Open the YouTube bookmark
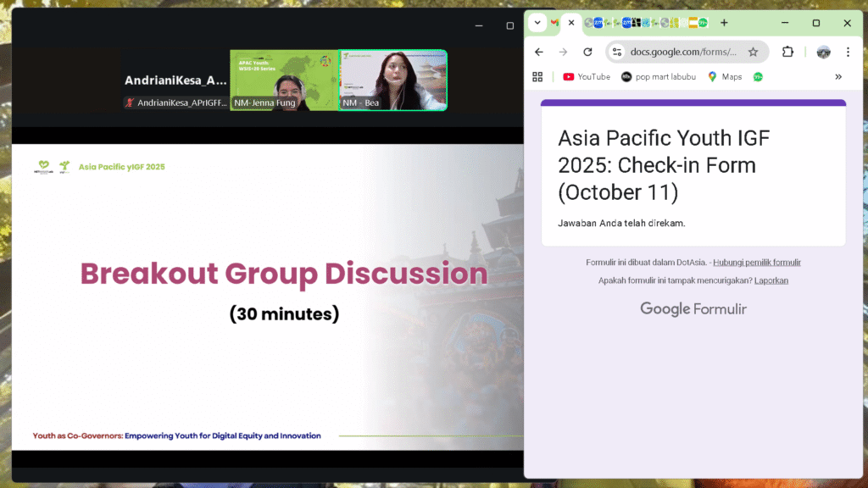The height and width of the screenshot is (488, 868). tap(587, 76)
